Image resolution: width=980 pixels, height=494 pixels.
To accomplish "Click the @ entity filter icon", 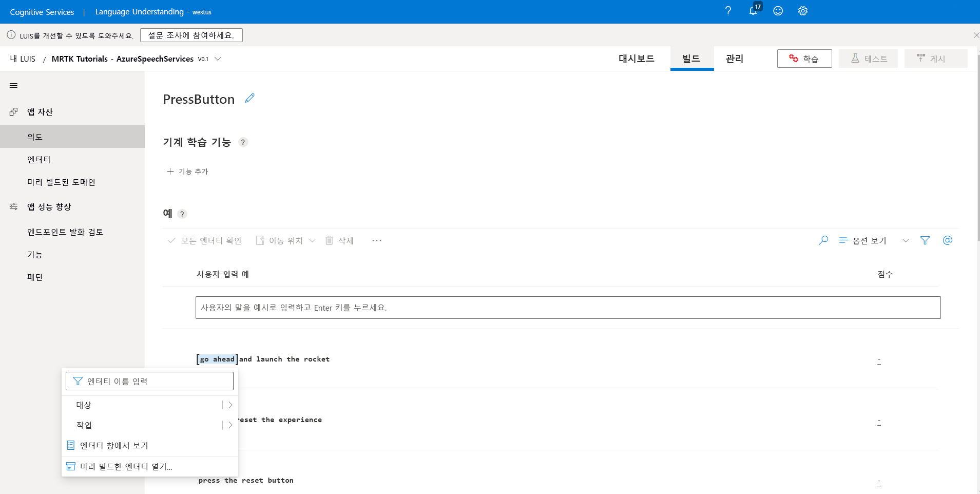I will pyautogui.click(x=948, y=240).
